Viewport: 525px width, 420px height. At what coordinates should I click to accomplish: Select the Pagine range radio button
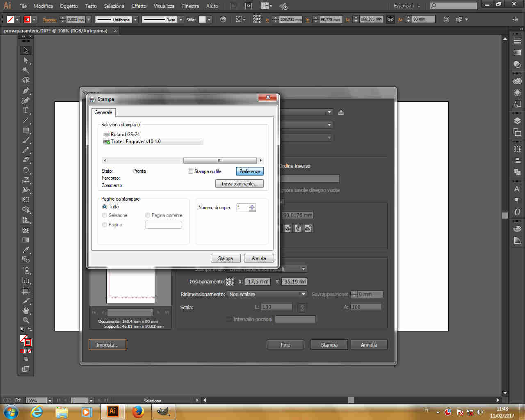105,225
